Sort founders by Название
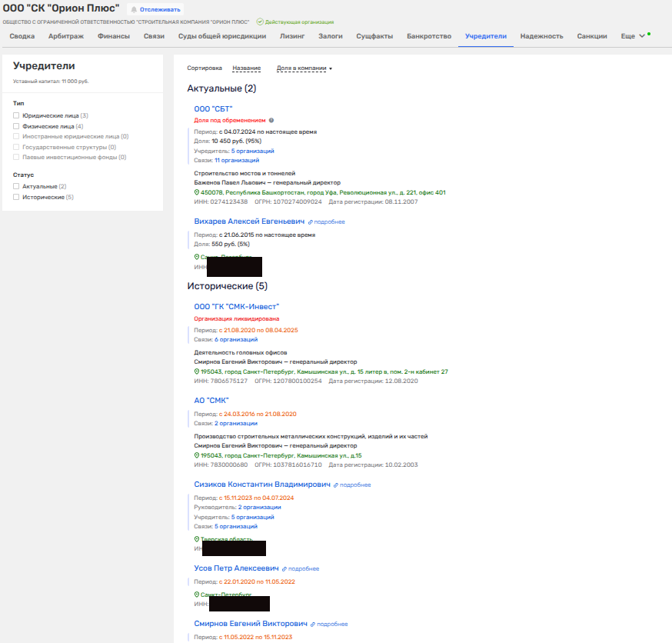The height and width of the screenshot is (643, 672). coord(246,68)
